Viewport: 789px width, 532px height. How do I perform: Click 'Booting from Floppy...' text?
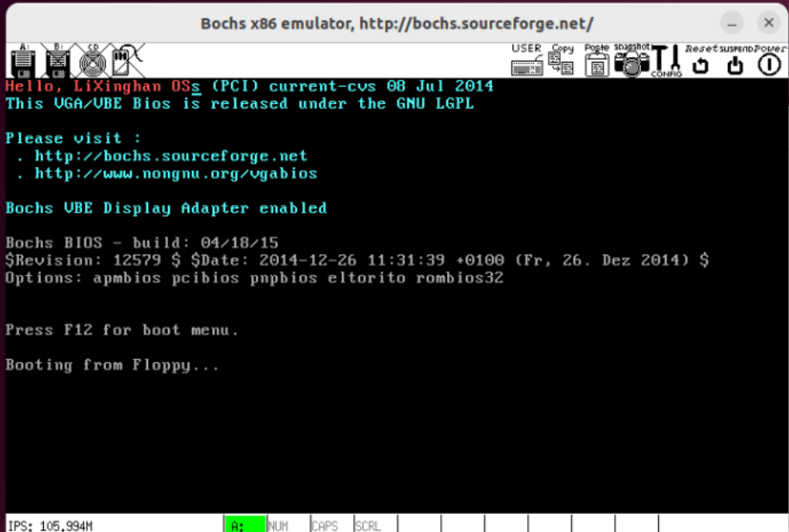point(112,365)
